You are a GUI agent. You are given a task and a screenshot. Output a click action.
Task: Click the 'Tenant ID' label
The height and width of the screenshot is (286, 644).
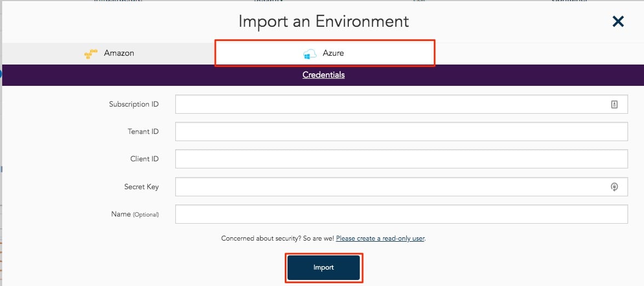(143, 132)
